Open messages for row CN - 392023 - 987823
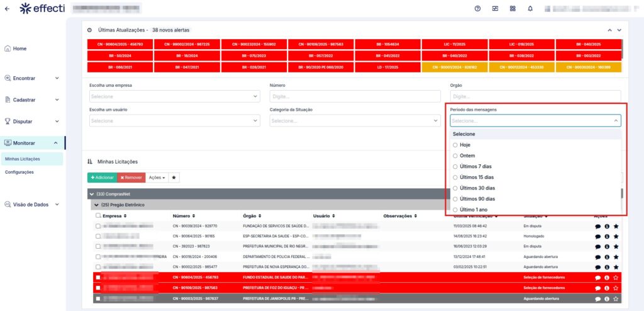Screen dimensions: 644x311 [x=598, y=247]
